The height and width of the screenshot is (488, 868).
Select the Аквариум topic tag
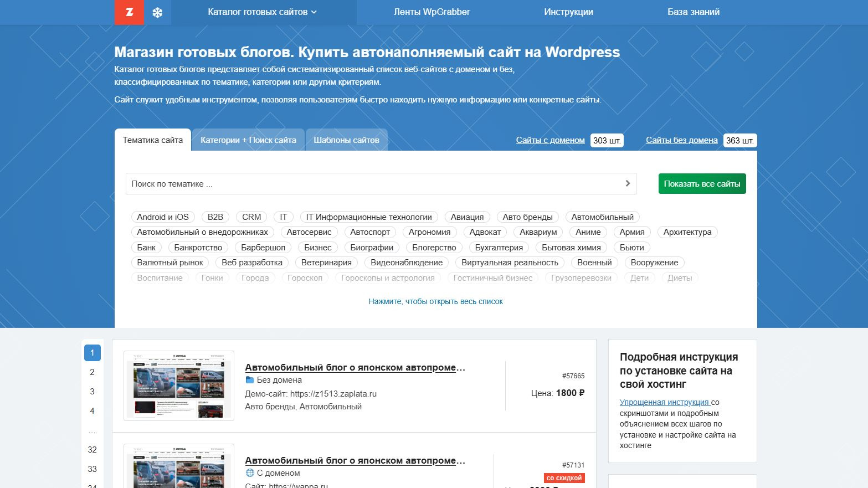pos(538,232)
